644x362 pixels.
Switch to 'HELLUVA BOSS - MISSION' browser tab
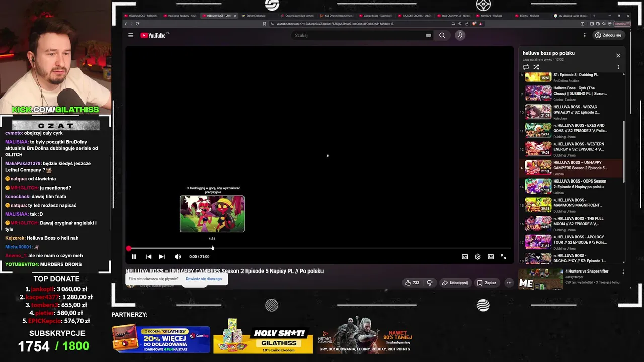[x=141, y=16]
